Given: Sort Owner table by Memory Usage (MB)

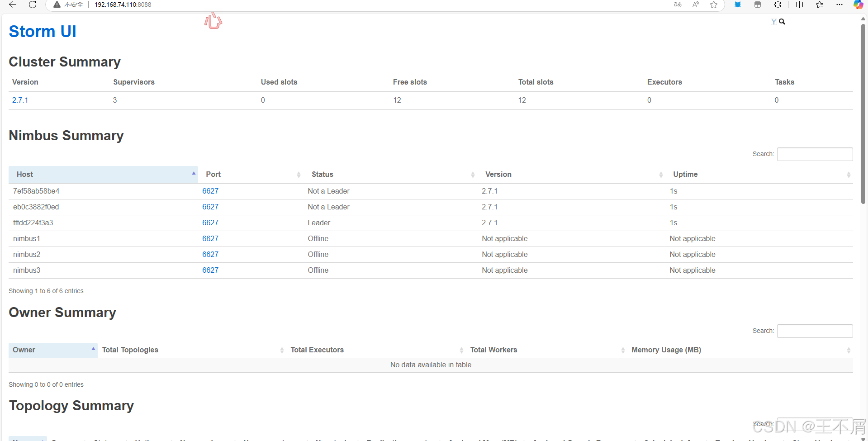Looking at the screenshot, I should [740, 350].
